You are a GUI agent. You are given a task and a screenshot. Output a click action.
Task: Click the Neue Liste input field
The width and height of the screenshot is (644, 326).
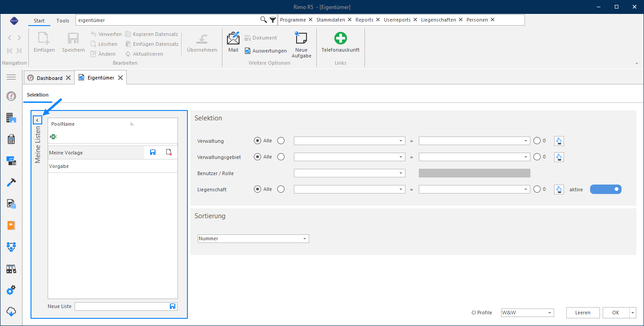121,306
